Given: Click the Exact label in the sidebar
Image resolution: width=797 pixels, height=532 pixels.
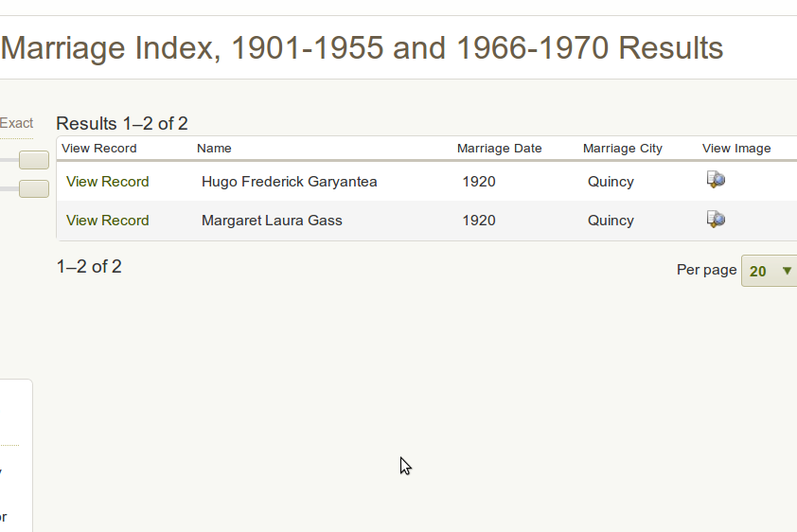Looking at the screenshot, I should (16, 123).
